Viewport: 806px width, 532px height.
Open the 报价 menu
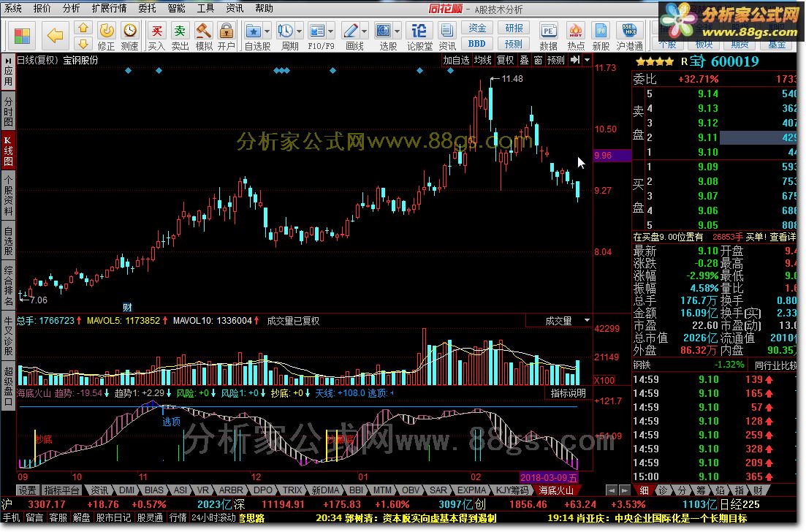(42, 8)
